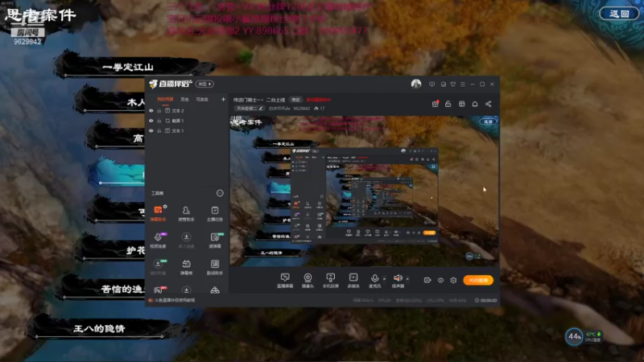
Task: Toggle the unlock padlock icon beside the gift box
Action: [448, 104]
